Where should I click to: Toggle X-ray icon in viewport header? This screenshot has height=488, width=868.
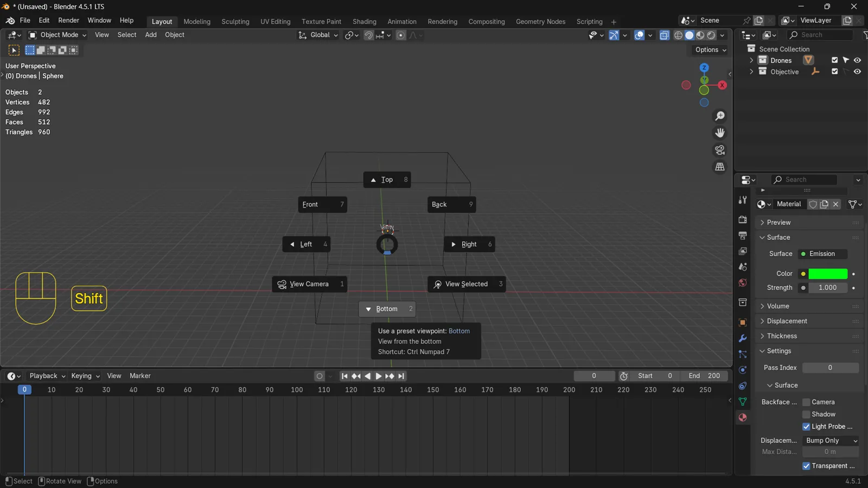(665, 35)
